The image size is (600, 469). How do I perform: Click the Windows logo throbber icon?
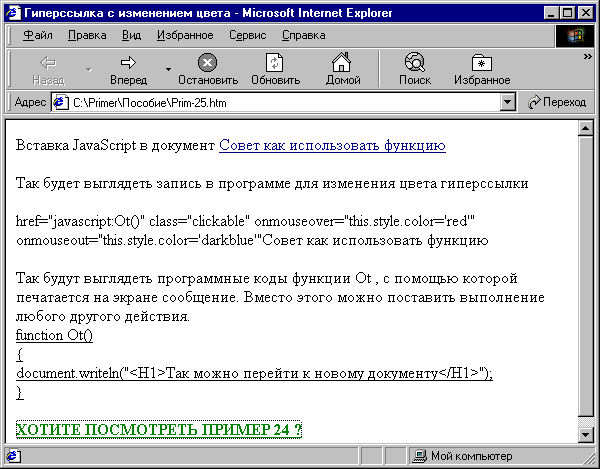pos(574,36)
